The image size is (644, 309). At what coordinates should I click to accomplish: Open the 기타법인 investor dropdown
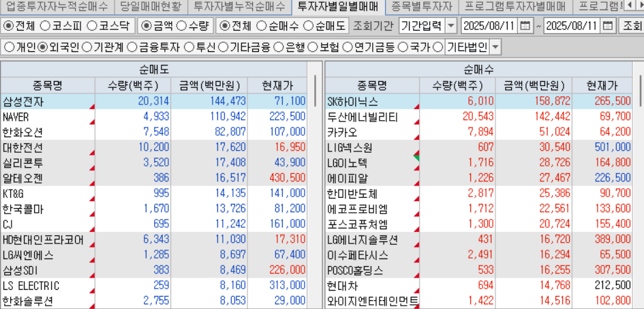(495, 48)
